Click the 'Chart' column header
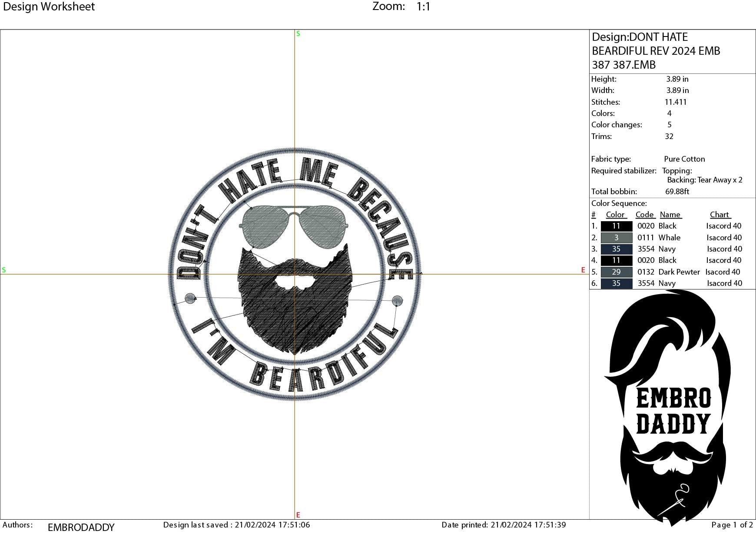 (720, 215)
